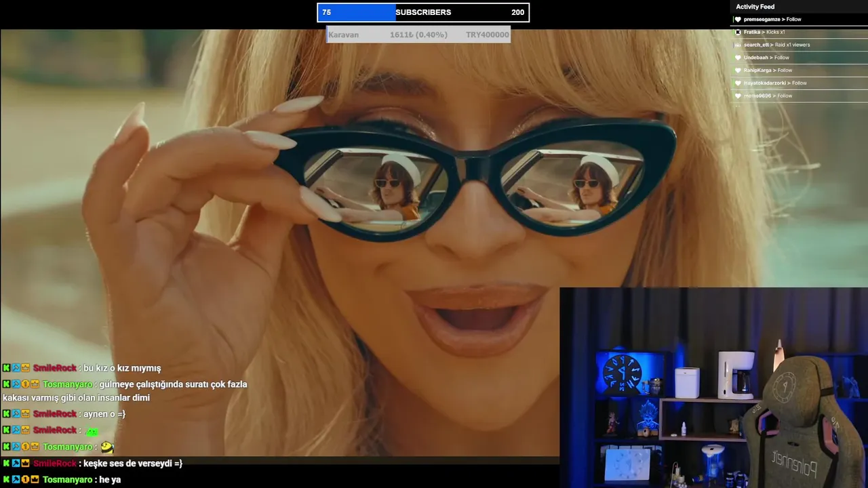Screen dimensions: 868x488
Task: Click crown badge on 'he ya' message
Action: 35,479
